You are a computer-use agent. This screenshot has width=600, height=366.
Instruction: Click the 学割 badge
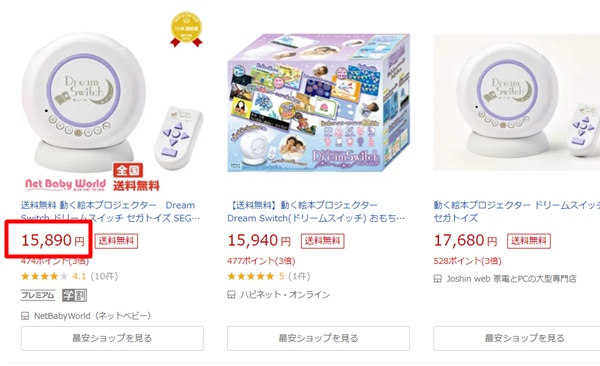pyautogui.click(x=75, y=295)
